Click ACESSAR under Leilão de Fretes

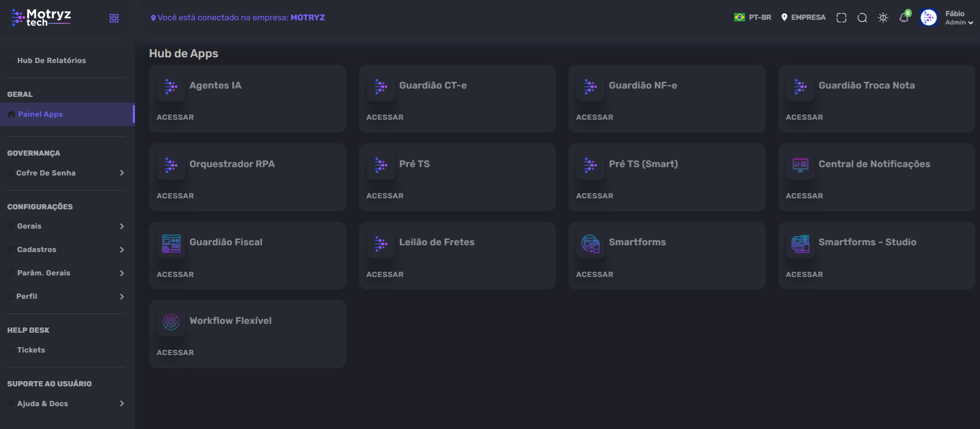(x=385, y=274)
